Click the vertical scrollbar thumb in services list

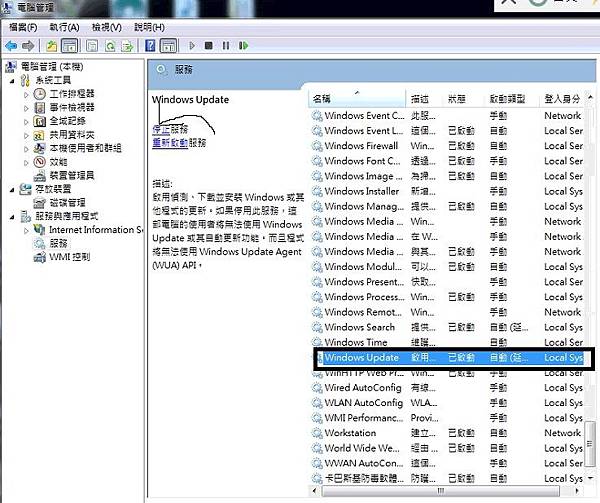click(591, 444)
